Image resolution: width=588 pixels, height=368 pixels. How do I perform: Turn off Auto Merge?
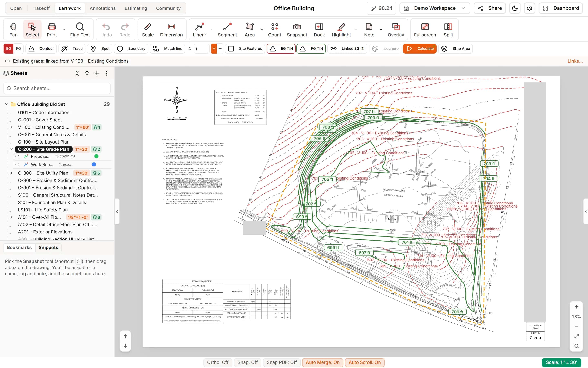pyautogui.click(x=322, y=362)
